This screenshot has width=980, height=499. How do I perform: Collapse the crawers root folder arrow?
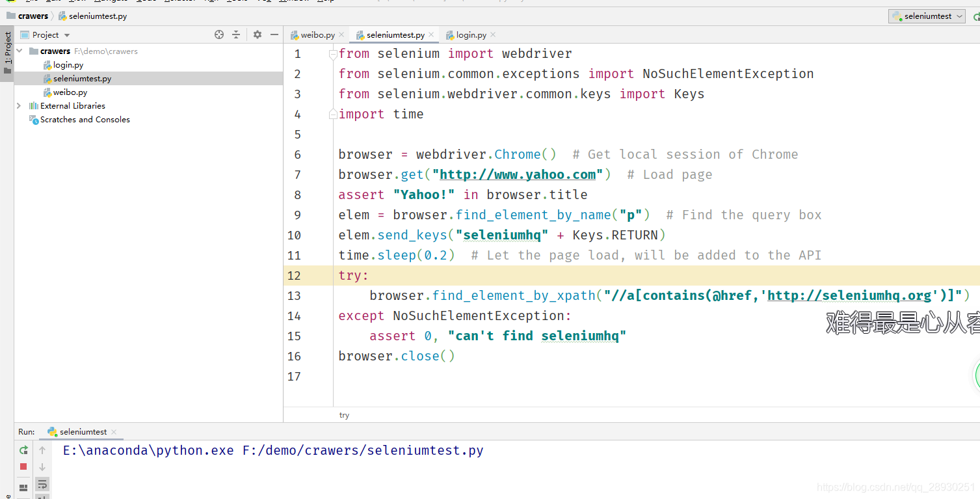[19, 51]
